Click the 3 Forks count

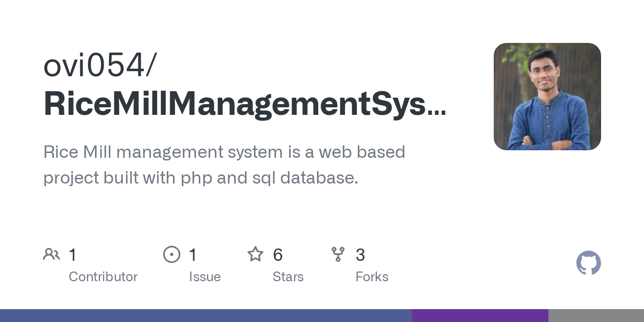coord(360,254)
